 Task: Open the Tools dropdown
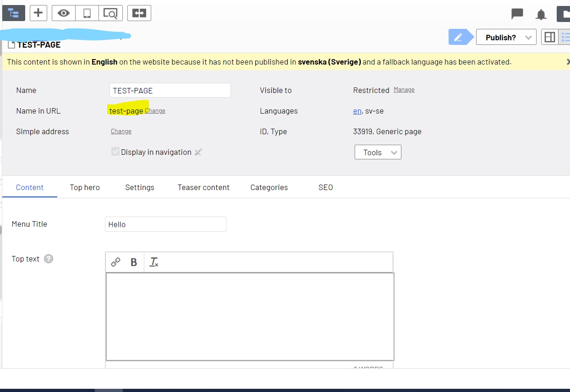pyautogui.click(x=378, y=152)
